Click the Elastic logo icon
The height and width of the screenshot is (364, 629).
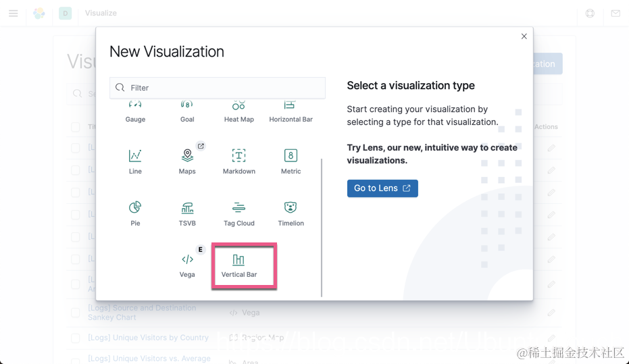(x=39, y=14)
